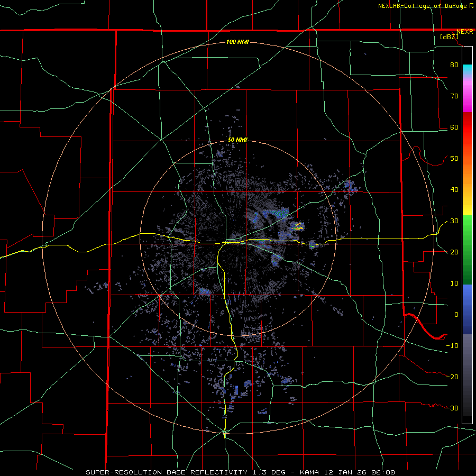Click the bright green segment of color bar

(467, 226)
